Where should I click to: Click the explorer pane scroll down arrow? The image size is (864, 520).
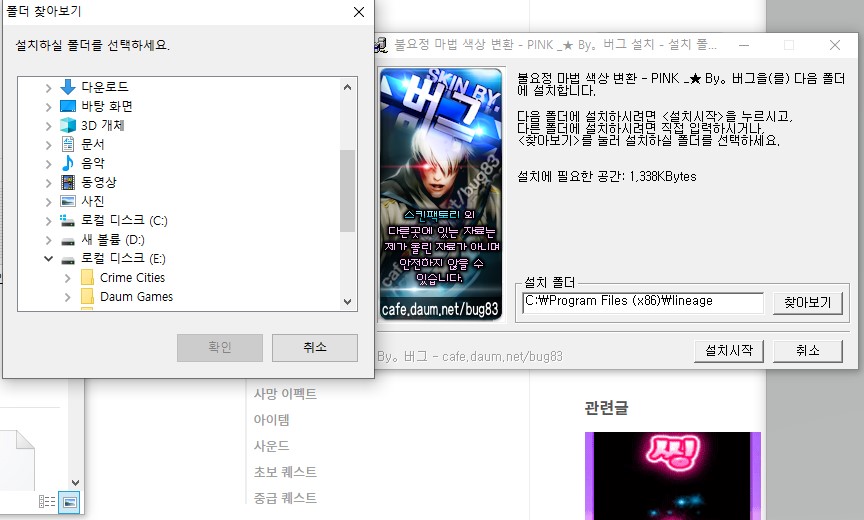point(75,483)
